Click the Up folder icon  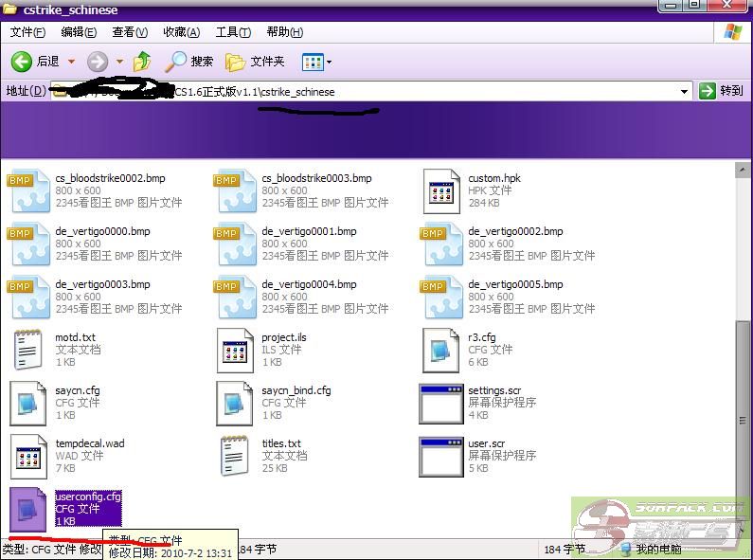click(x=142, y=62)
